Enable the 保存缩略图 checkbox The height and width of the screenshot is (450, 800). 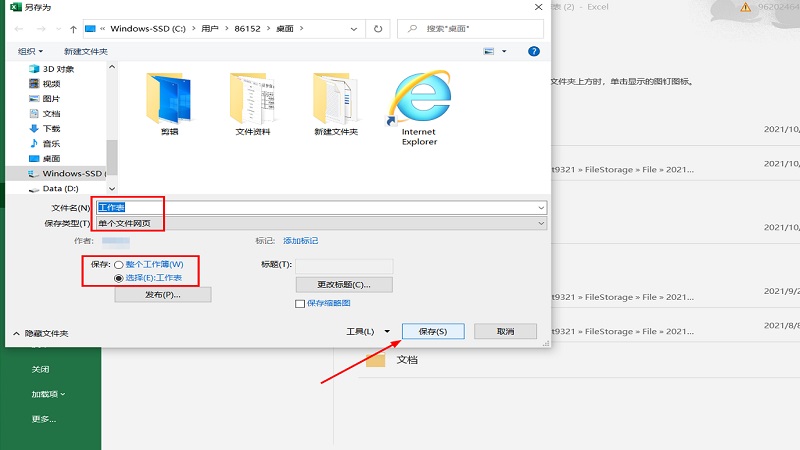click(300, 303)
